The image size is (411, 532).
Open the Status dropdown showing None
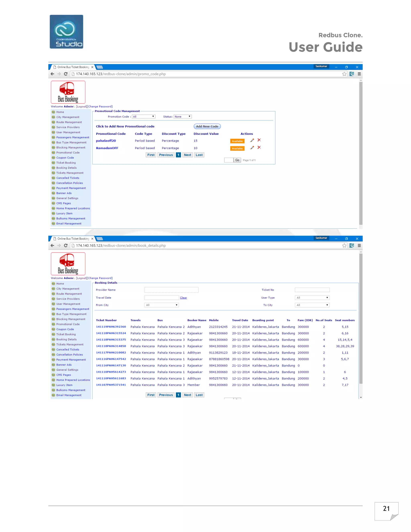(183, 117)
